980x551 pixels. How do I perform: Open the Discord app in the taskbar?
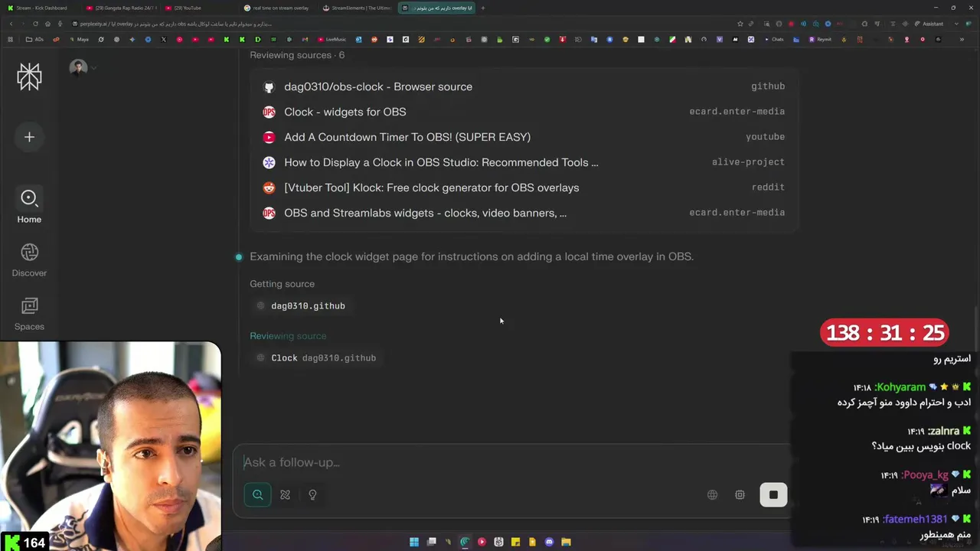[549, 542]
